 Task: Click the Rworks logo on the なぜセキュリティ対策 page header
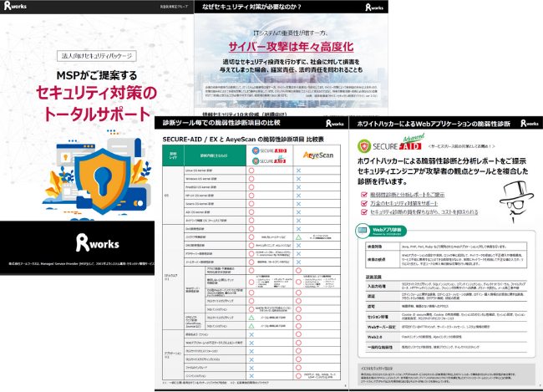[x=374, y=7]
